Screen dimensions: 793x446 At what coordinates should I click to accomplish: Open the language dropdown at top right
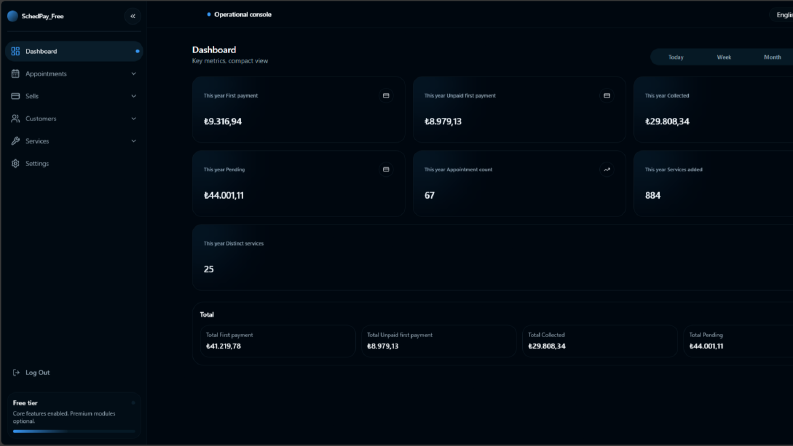[782, 15]
